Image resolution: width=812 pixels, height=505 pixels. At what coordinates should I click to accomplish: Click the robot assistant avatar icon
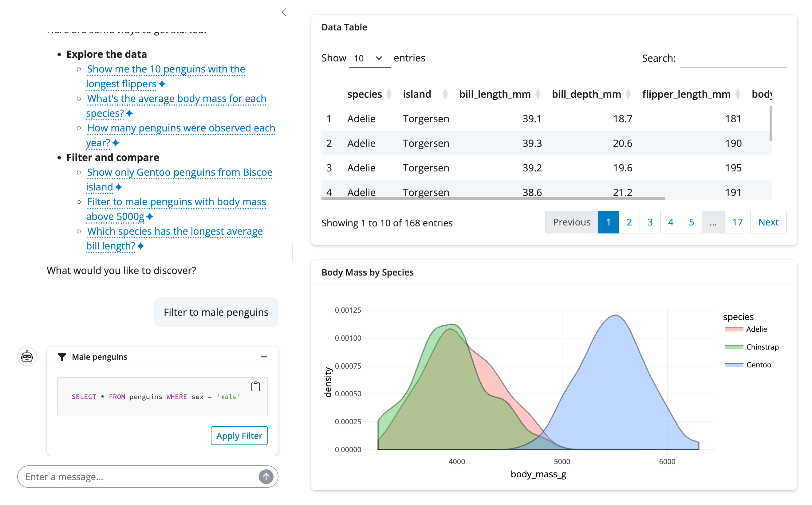(x=27, y=357)
